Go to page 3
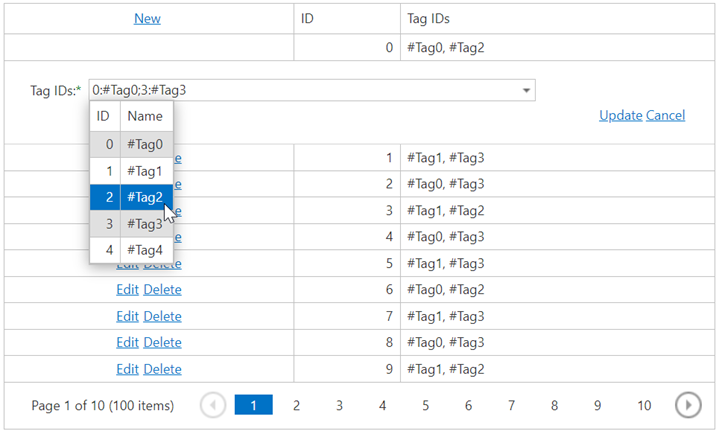This screenshot has width=719, height=434. (339, 405)
